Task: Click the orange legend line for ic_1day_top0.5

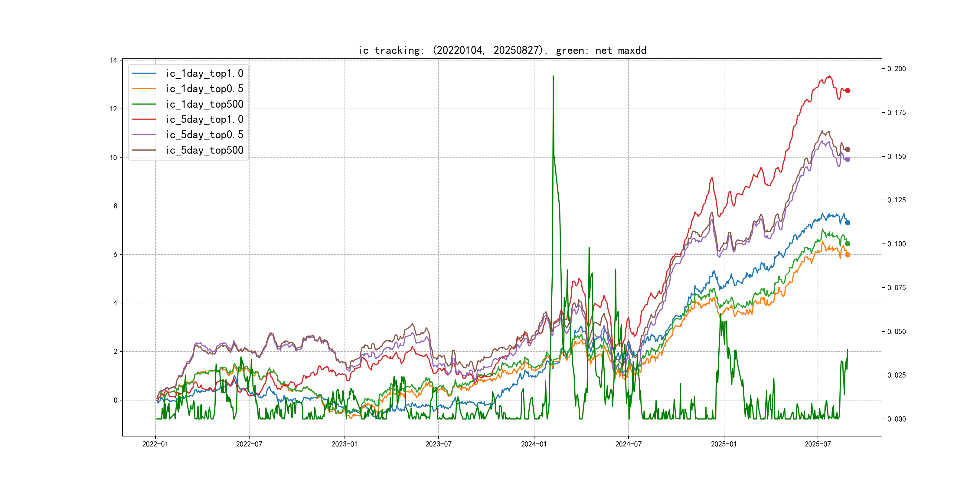Action: pos(144,89)
